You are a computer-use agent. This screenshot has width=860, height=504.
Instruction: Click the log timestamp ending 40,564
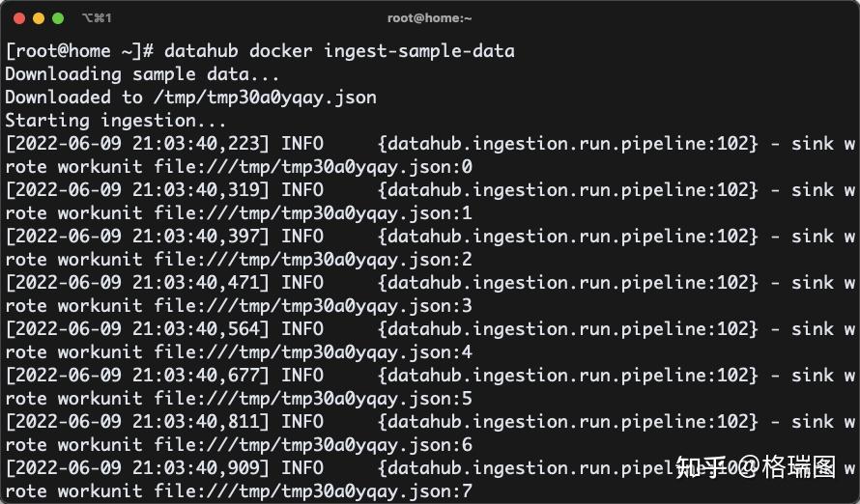point(138,329)
